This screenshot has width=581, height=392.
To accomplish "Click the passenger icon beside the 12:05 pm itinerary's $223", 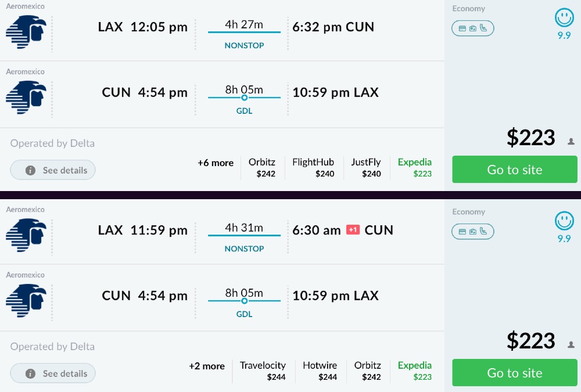I will [x=571, y=141].
